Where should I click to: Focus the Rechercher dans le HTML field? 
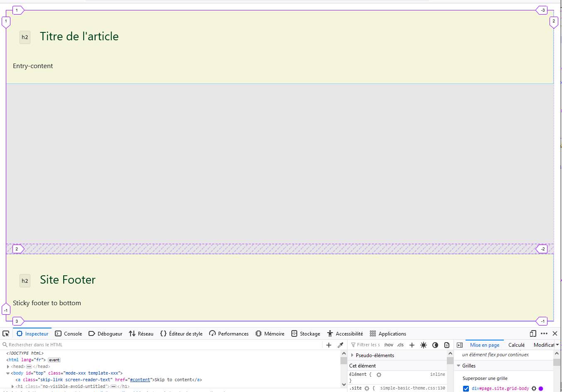pos(162,345)
